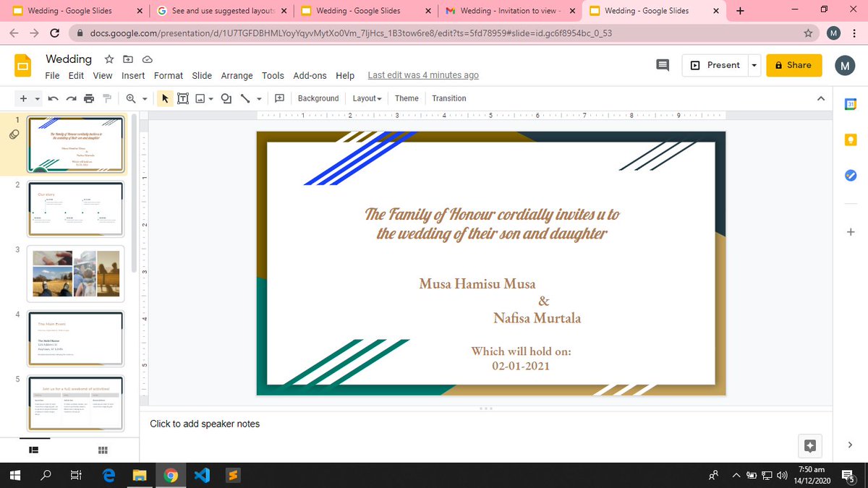
Task: Select the paint format tool
Action: click(x=106, y=98)
